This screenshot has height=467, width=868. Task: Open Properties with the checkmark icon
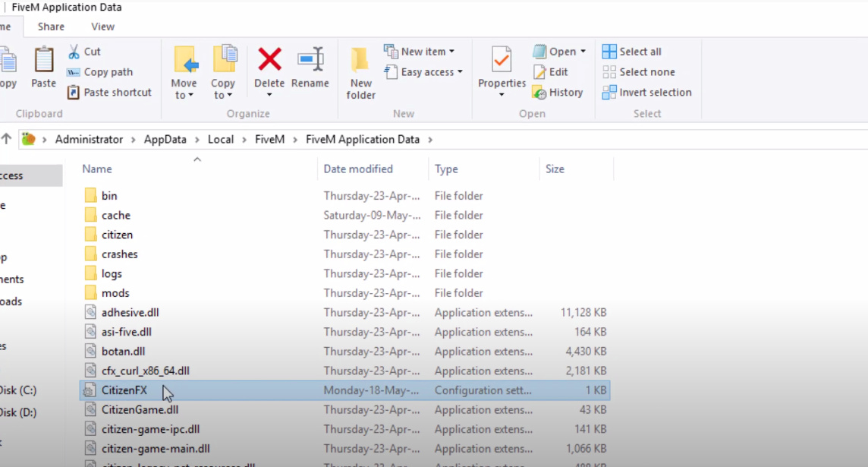(x=502, y=59)
